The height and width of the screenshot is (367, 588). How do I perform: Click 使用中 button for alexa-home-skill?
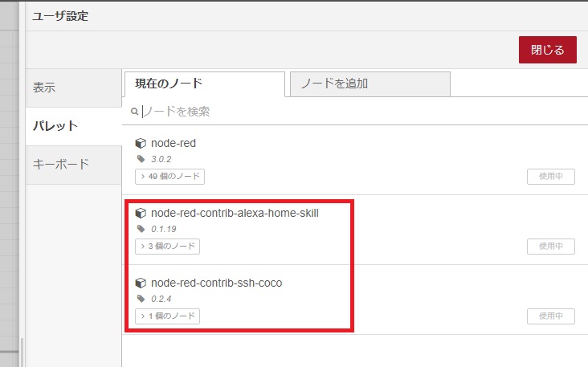(551, 247)
